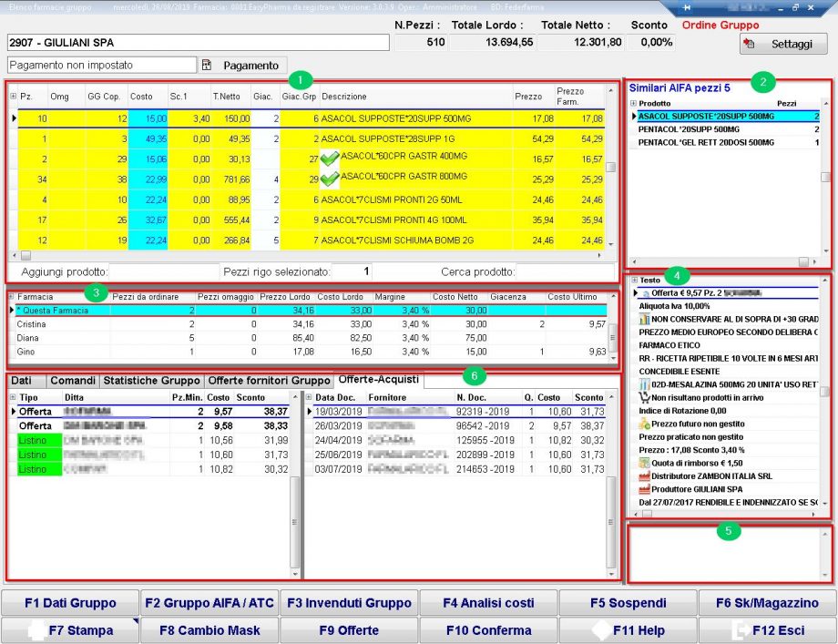
Task: Click the Prezzo futuro coin icon
Action: [645, 424]
